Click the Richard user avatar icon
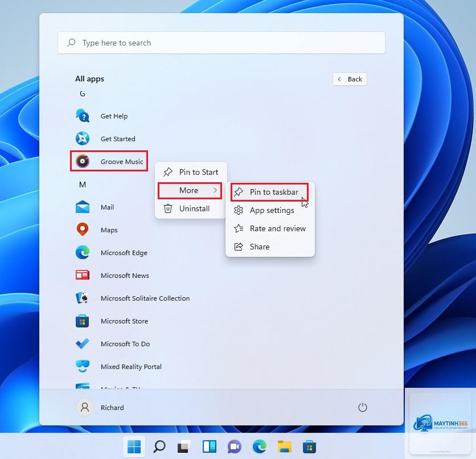 pyautogui.click(x=85, y=407)
